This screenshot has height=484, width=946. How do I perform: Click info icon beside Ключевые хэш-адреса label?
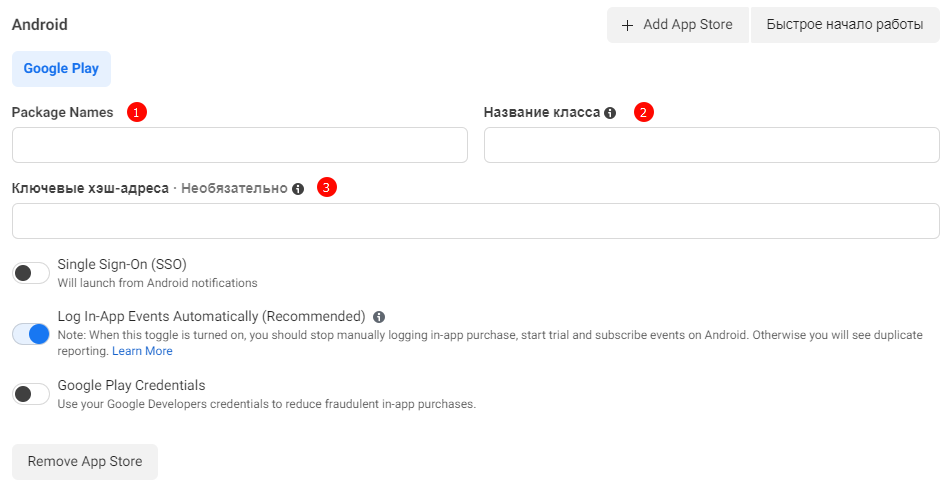point(298,189)
